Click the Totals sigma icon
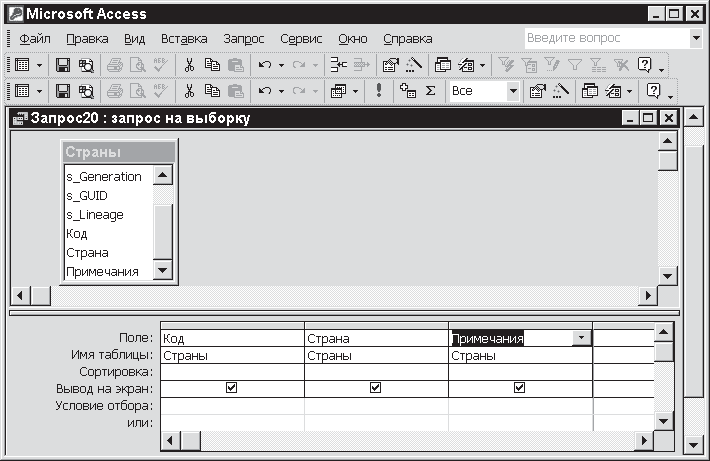710x461 pixels. 430,90
